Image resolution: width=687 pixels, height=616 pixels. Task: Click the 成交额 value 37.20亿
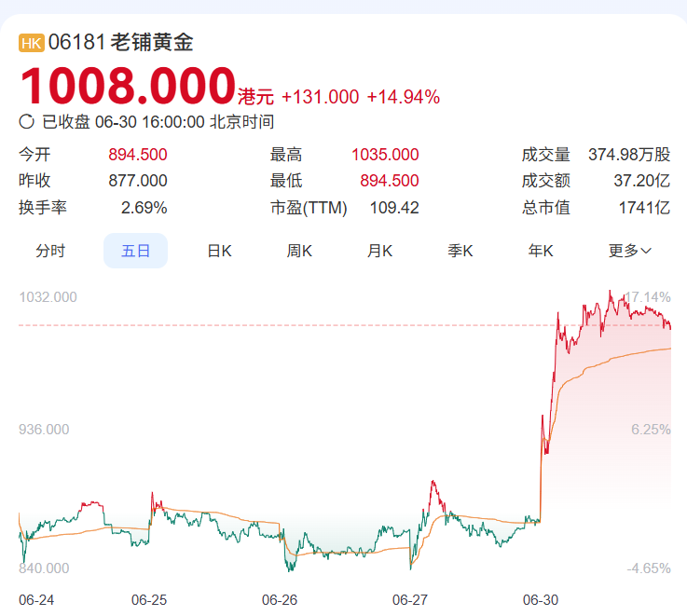tap(642, 181)
